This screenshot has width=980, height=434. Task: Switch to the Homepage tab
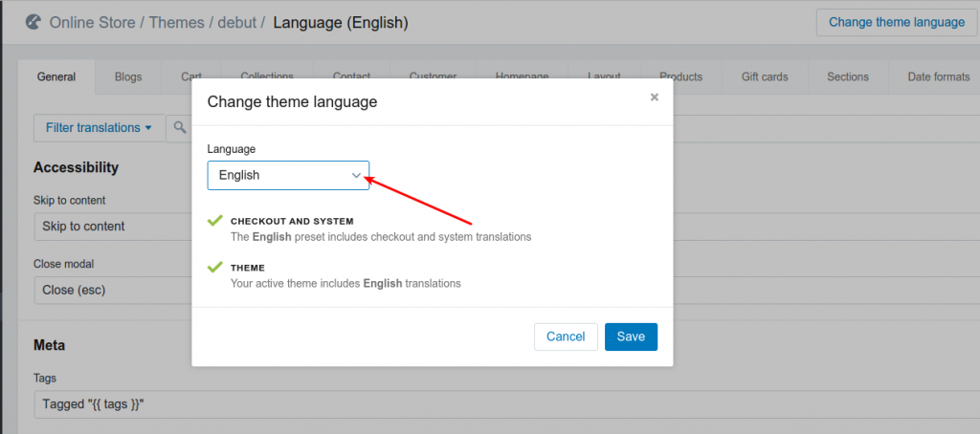[x=522, y=76]
